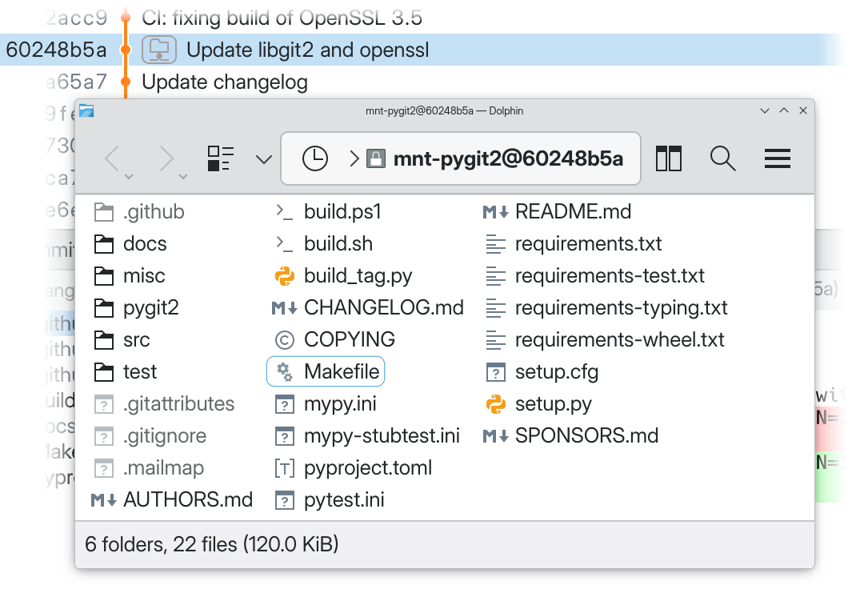Click the mounted commit icon beside Update libgit2

pyautogui.click(x=158, y=50)
